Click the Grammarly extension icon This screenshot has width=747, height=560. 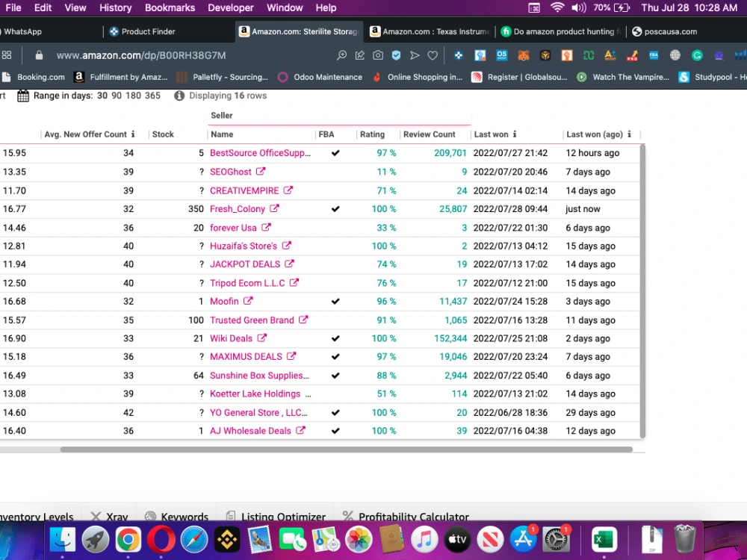697,55
